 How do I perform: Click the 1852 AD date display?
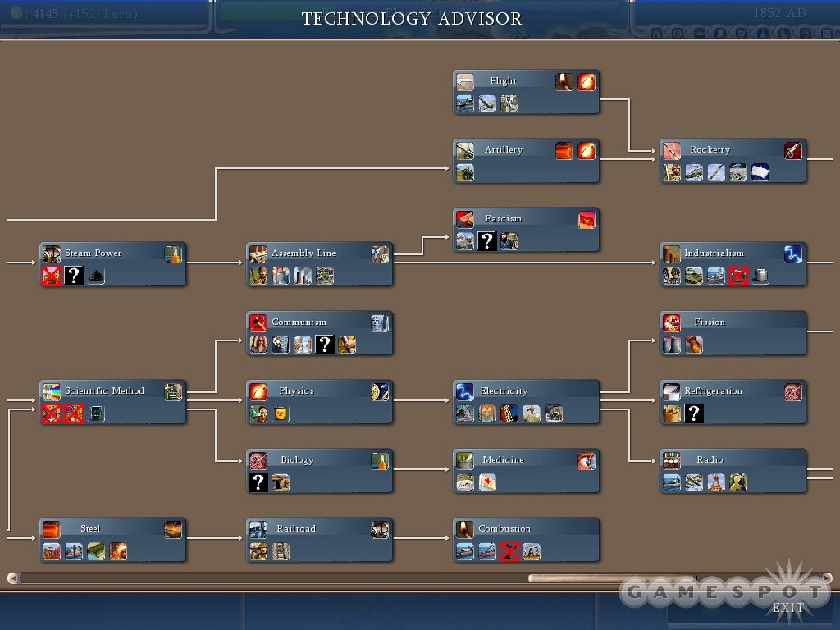click(779, 13)
